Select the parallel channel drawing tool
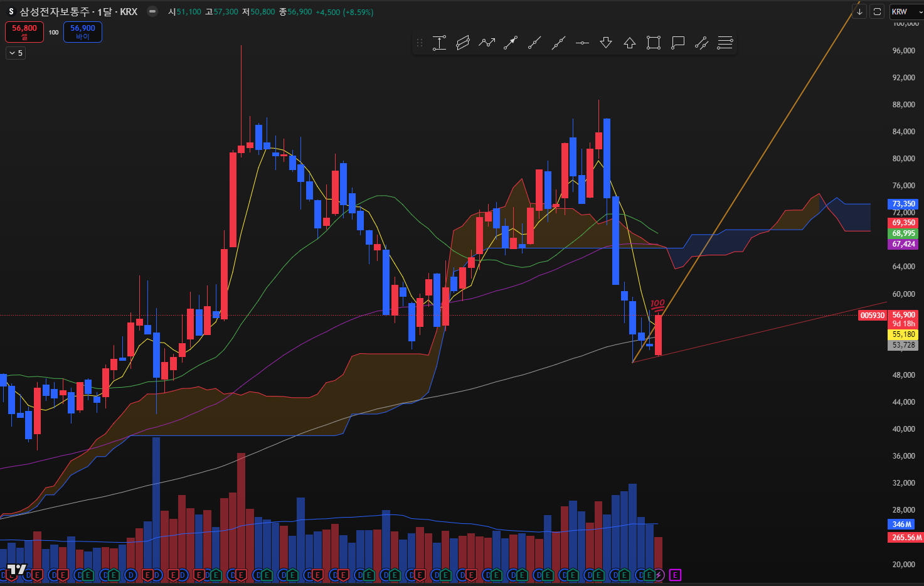 pos(463,43)
